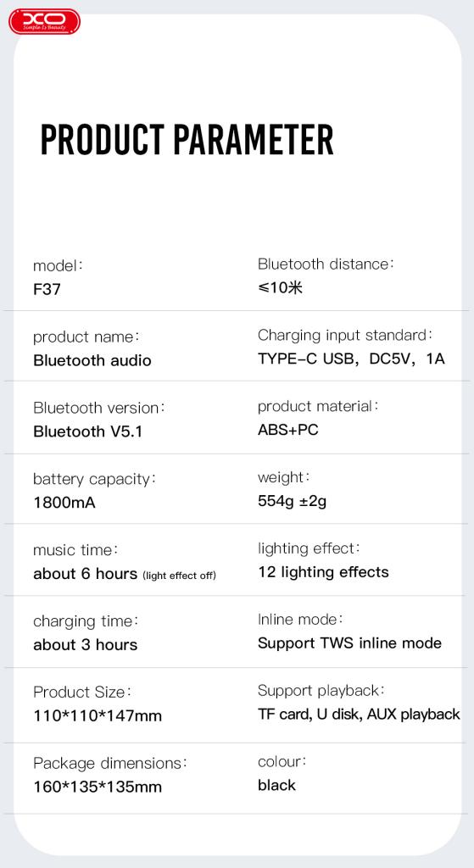This screenshot has height=868, width=474.
Task: Click the 1800mA battery capacity value
Action: pyautogui.click(x=64, y=503)
